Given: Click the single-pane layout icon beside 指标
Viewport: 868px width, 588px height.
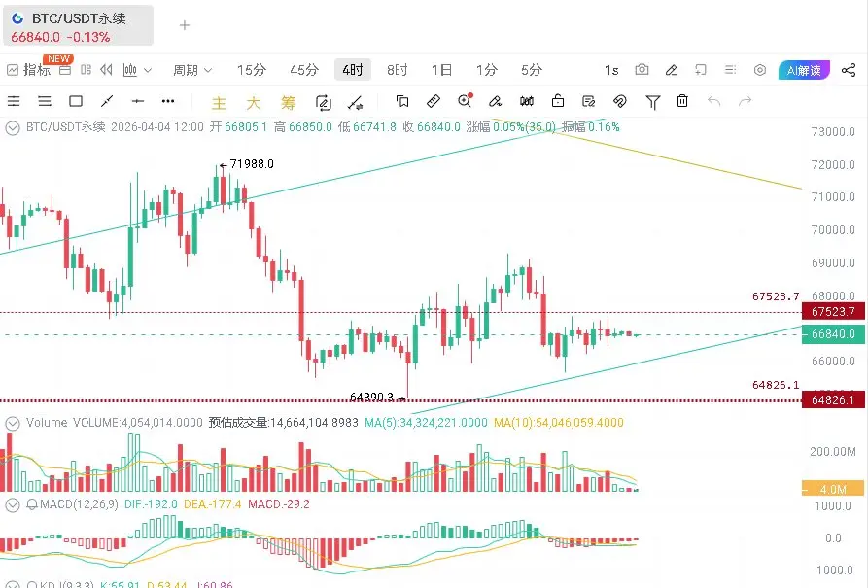Looking at the screenshot, I should [65, 70].
